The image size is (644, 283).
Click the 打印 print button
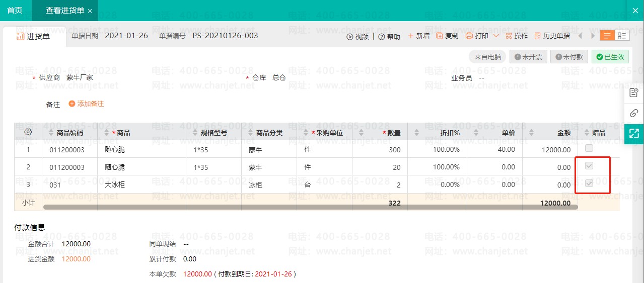coord(477,36)
